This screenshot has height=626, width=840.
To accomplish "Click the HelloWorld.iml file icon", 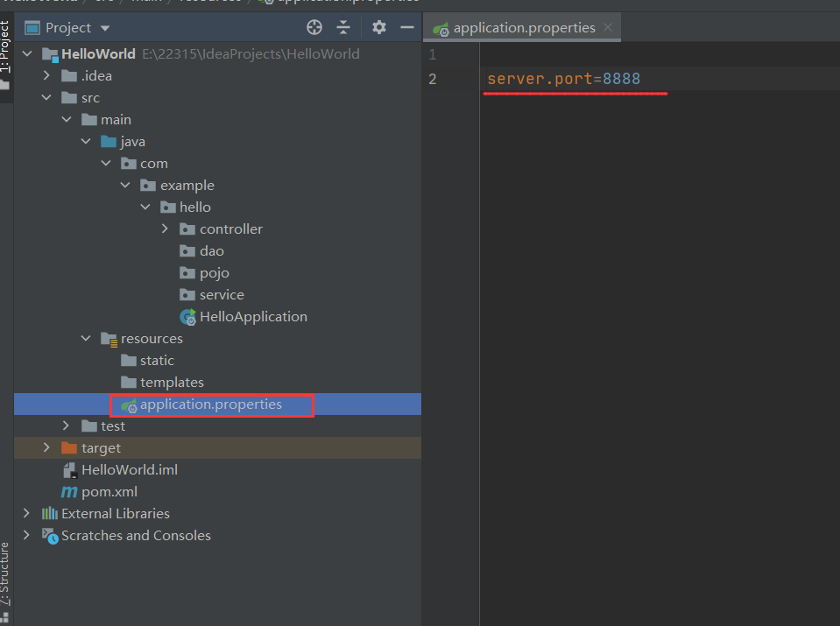I will click(x=71, y=470).
